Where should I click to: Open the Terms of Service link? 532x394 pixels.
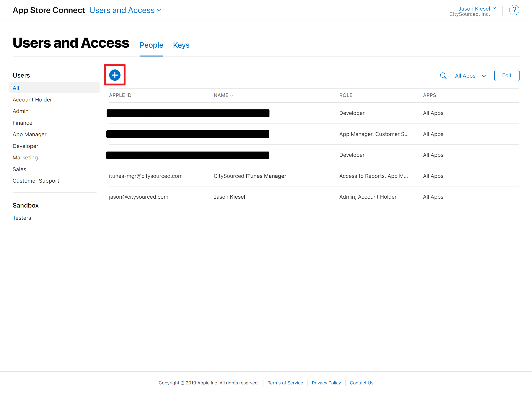[x=285, y=383]
